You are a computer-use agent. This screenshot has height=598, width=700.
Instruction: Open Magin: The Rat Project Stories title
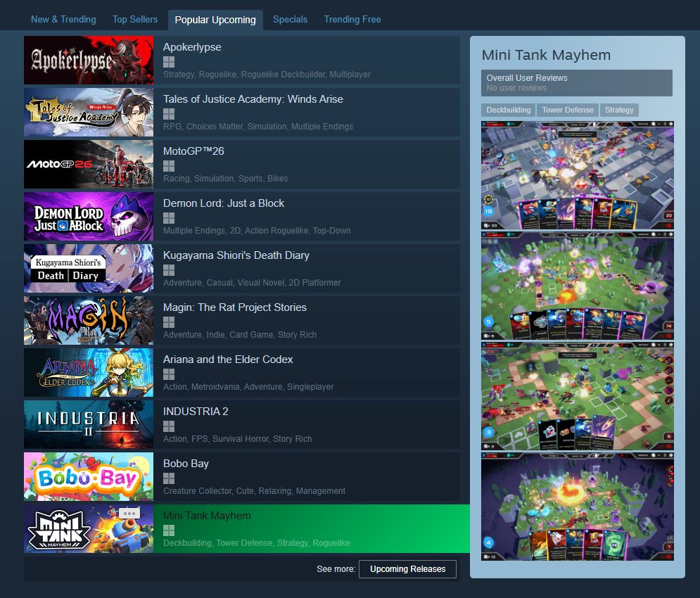coord(235,307)
